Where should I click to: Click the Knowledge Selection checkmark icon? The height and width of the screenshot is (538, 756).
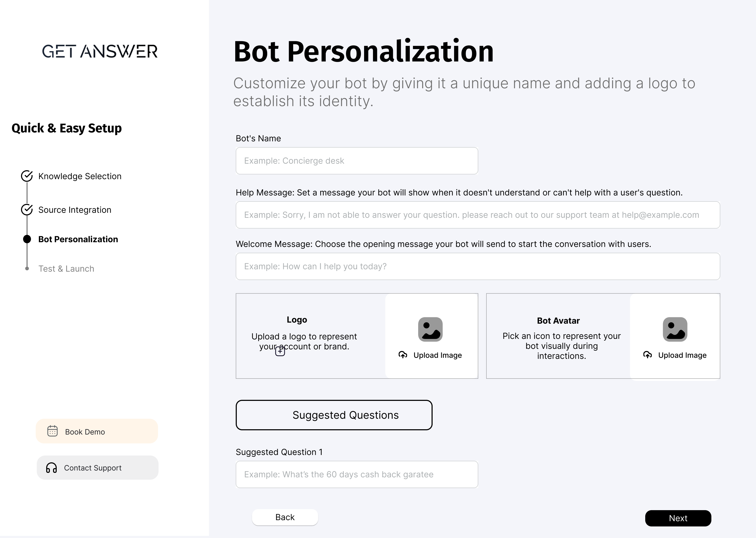coord(27,176)
